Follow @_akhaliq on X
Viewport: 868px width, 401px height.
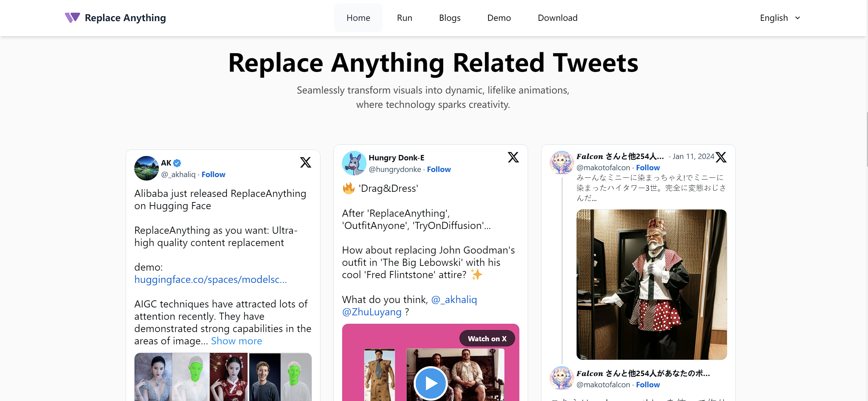pyautogui.click(x=213, y=174)
